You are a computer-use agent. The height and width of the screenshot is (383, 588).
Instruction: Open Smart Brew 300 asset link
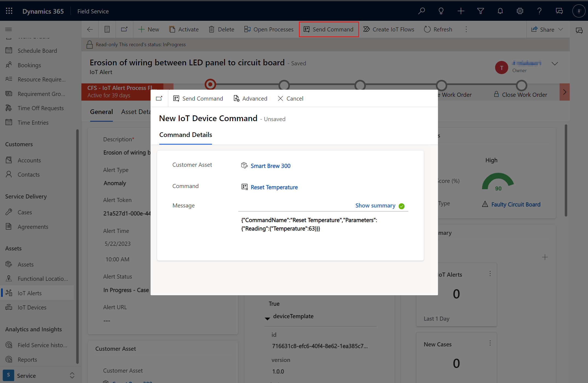pos(271,166)
